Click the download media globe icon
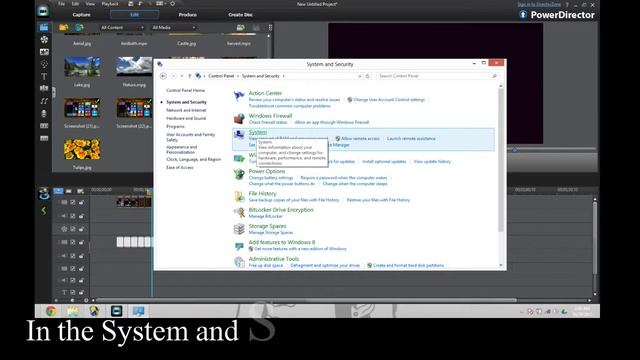 [79, 27]
